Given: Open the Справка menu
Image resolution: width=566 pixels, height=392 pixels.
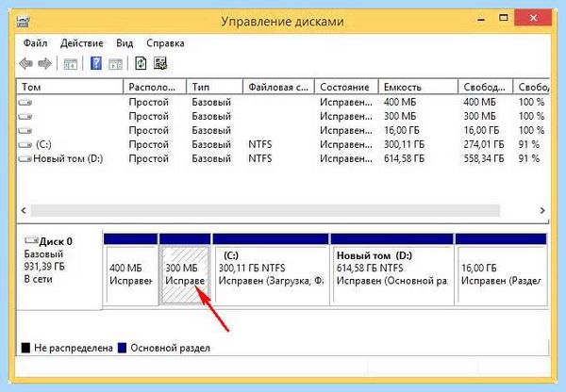Looking at the screenshot, I should pyautogui.click(x=165, y=43).
